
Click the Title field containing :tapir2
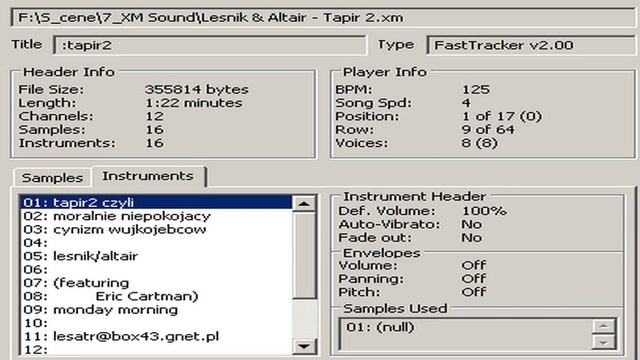pos(210,45)
